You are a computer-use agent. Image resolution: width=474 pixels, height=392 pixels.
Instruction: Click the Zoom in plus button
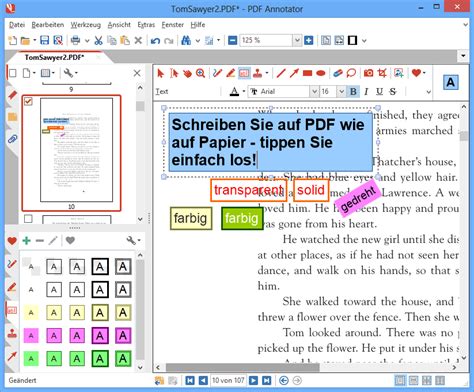(309, 41)
